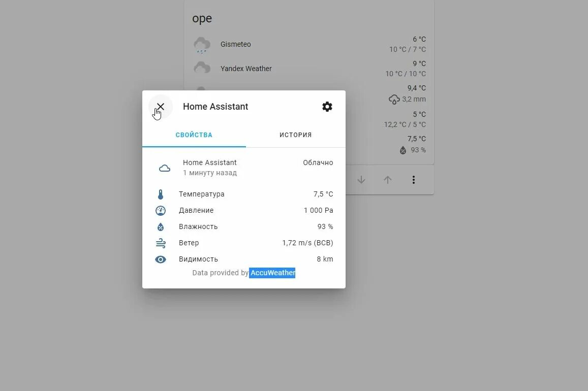Click the highlighted AccuWeather text

pos(272,273)
